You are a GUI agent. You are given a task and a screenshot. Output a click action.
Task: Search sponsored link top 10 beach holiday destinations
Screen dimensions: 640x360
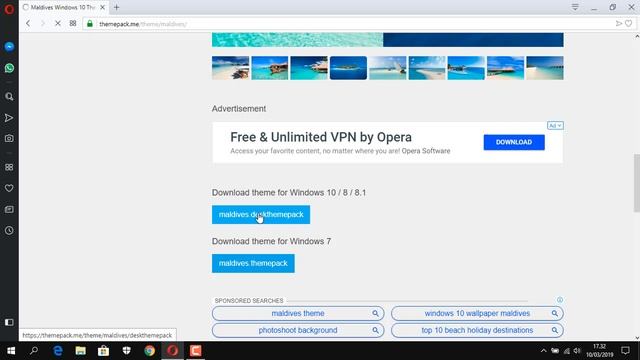tap(477, 330)
